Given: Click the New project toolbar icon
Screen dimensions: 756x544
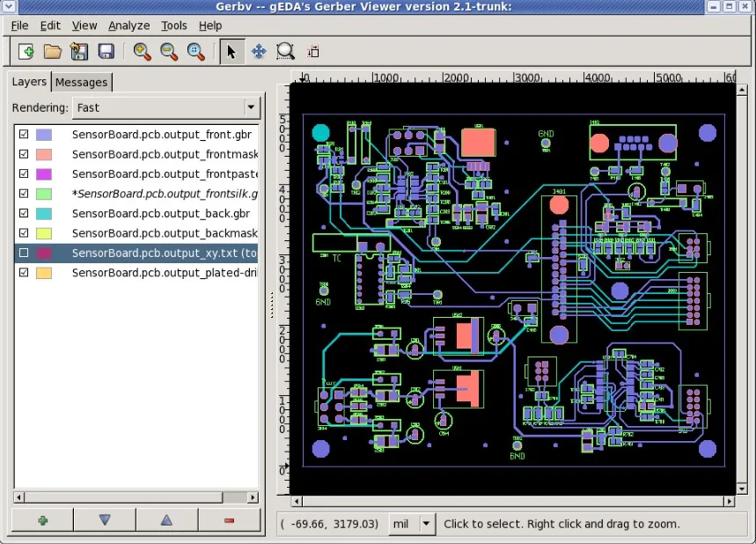Looking at the screenshot, I should tap(26, 52).
